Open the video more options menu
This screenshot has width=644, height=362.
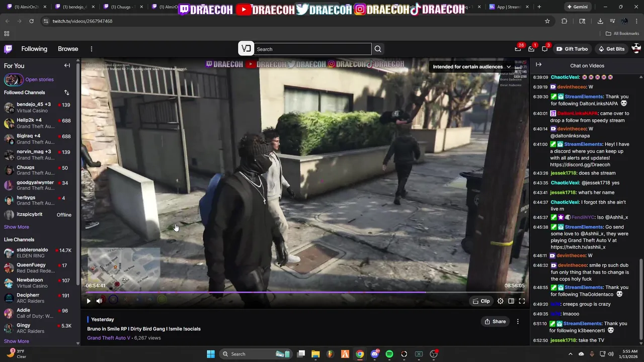(x=518, y=321)
